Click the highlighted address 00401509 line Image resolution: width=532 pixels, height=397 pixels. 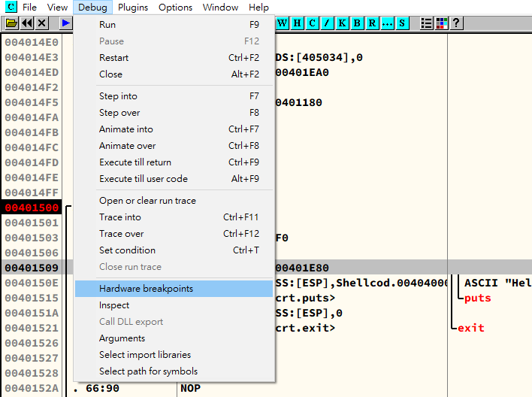coord(32,268)
